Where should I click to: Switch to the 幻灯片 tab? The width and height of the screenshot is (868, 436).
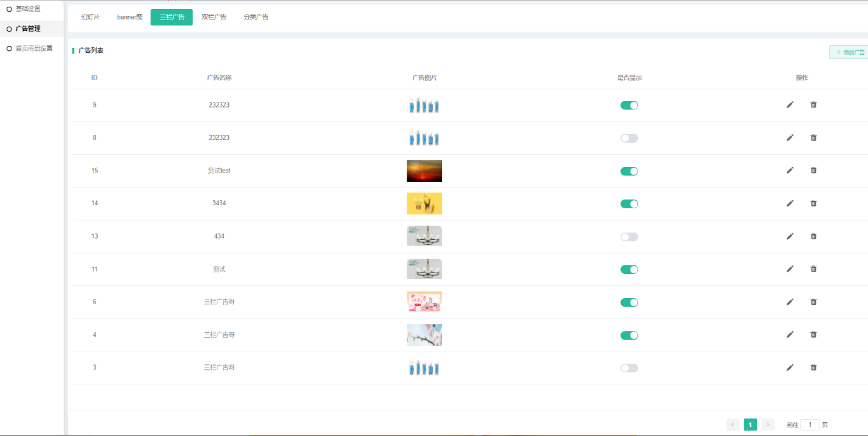pos(90,17)
